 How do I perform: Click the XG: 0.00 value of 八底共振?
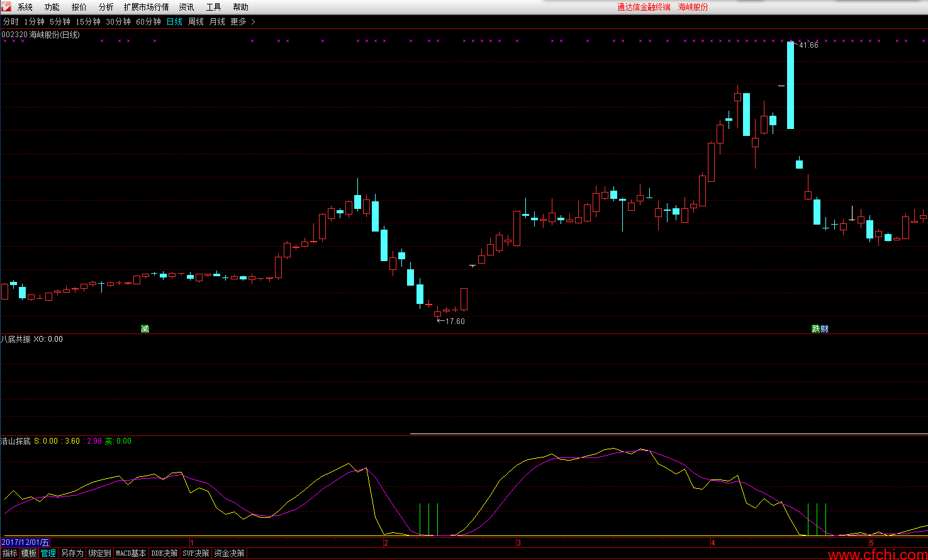[48, 339]
